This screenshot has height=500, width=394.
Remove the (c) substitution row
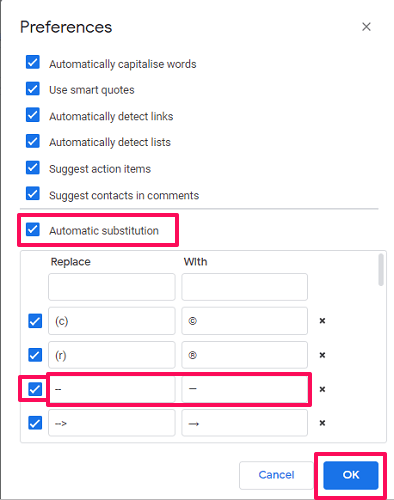coord(322,321)
